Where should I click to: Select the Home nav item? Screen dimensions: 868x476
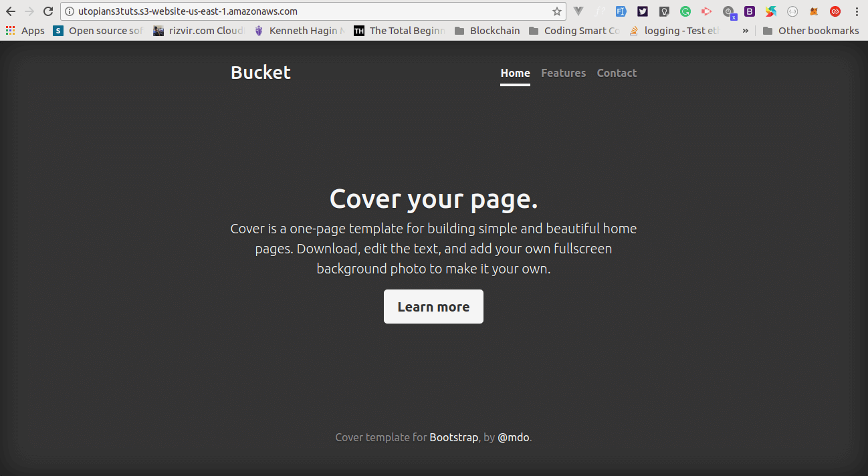click(x=515, y=74)
